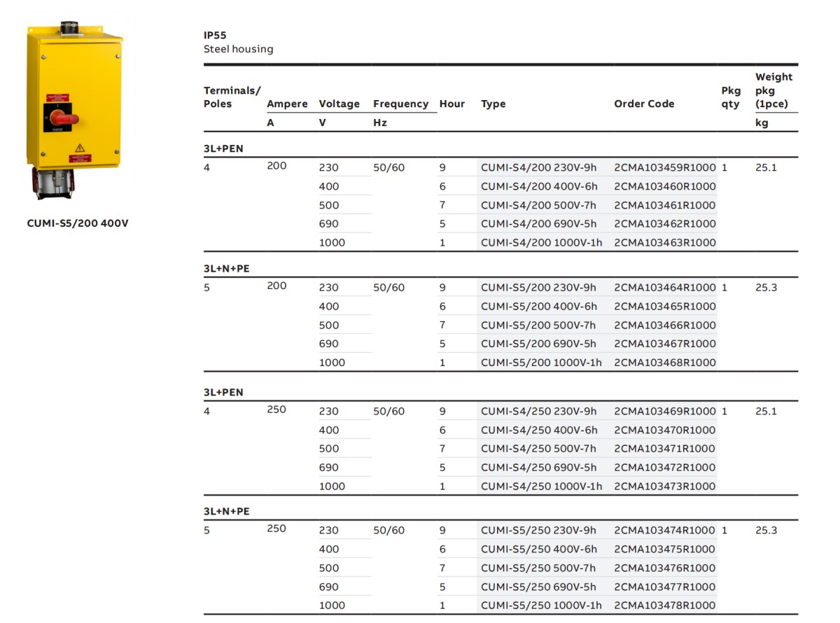Select type CUMI-S5/200 230V-9h

click(x=539, y=288)
